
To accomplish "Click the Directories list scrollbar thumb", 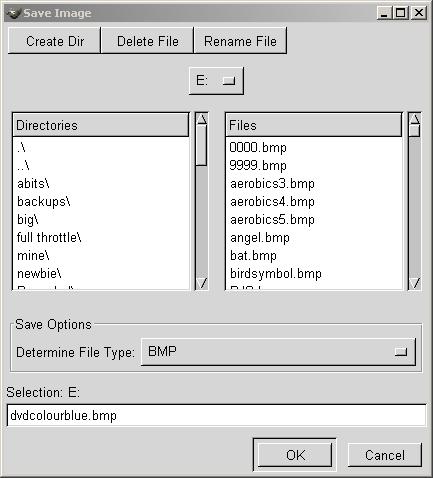I will 202,145.
